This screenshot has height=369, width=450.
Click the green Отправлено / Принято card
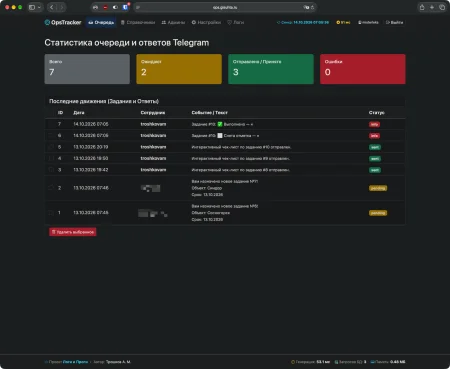click(271, 69)
